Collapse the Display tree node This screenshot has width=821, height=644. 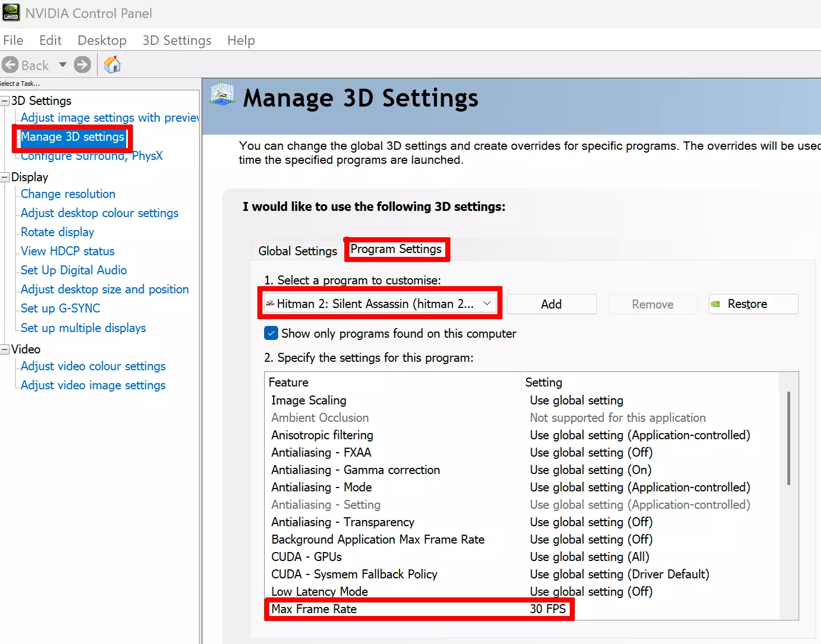5,177
